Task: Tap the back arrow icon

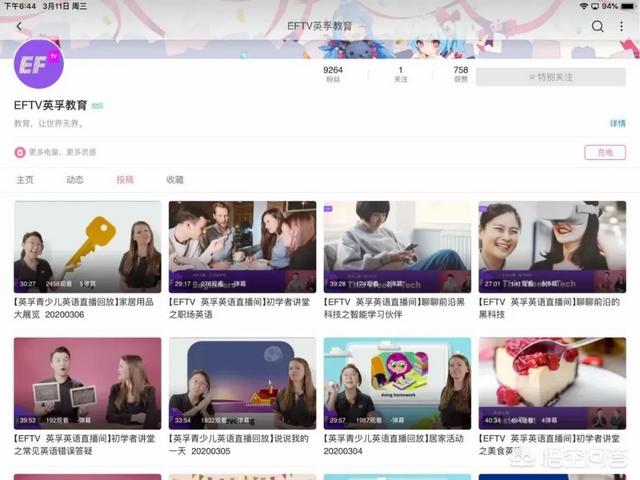Action: click(19, 26)
